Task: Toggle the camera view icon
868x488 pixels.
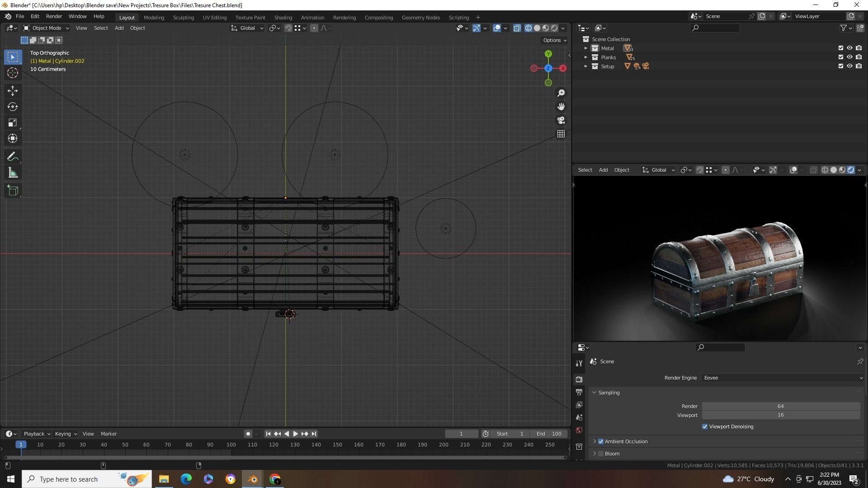Action: [x=561, y=120]
